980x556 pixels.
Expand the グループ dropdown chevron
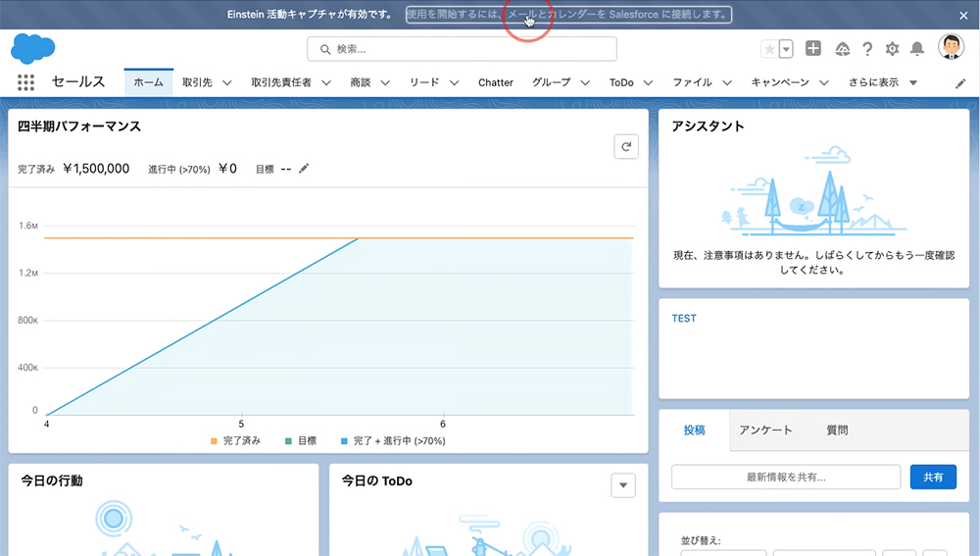tap(585, 82)
